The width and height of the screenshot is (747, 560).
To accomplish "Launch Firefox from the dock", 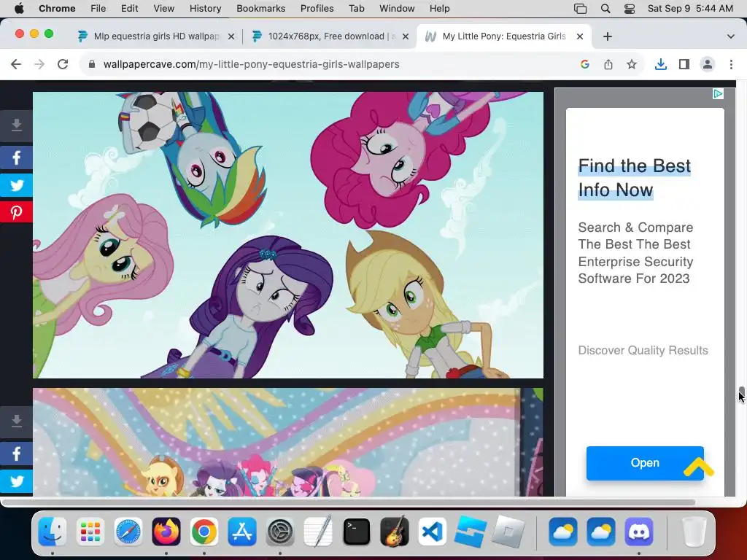I will (x=166, y=532).
